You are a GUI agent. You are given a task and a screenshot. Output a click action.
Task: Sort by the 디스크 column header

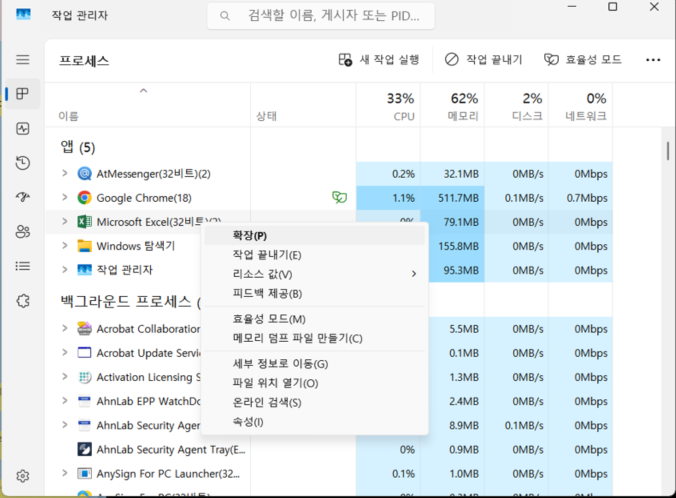516,106
